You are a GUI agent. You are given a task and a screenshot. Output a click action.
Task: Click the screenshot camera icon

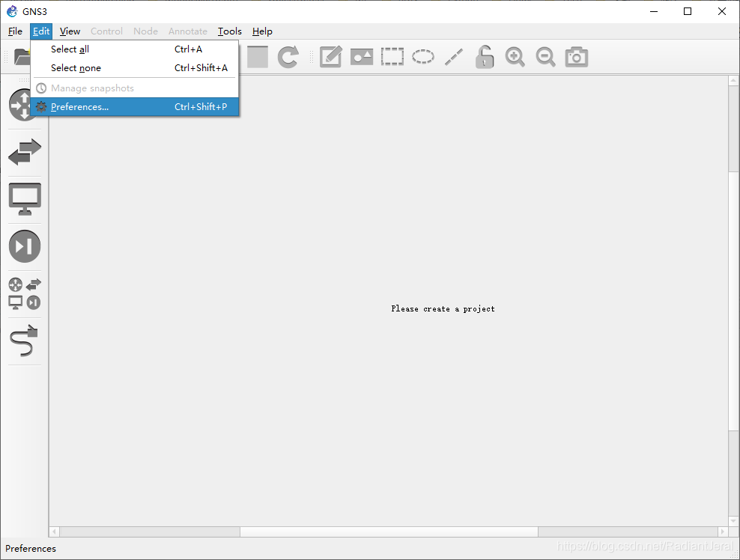577,57
